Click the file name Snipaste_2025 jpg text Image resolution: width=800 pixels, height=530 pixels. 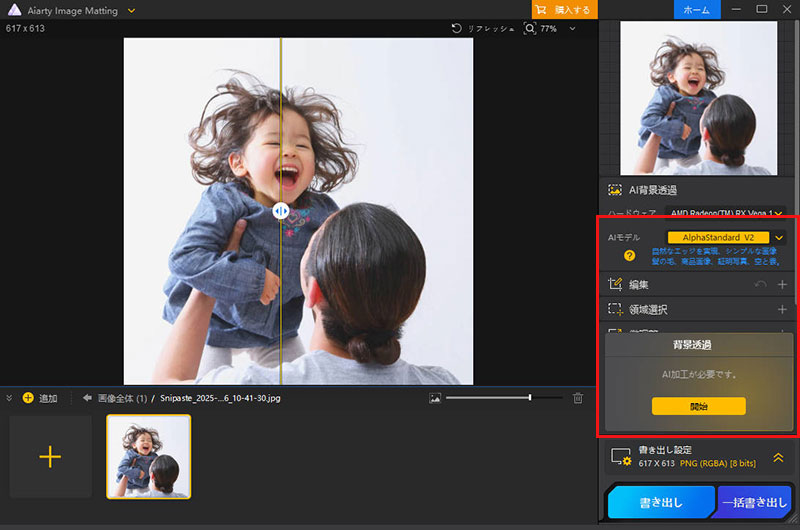click(x=220, y=398)
